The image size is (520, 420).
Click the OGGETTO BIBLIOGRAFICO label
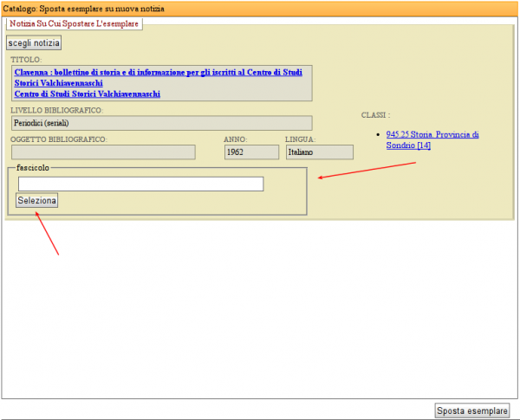58,139
